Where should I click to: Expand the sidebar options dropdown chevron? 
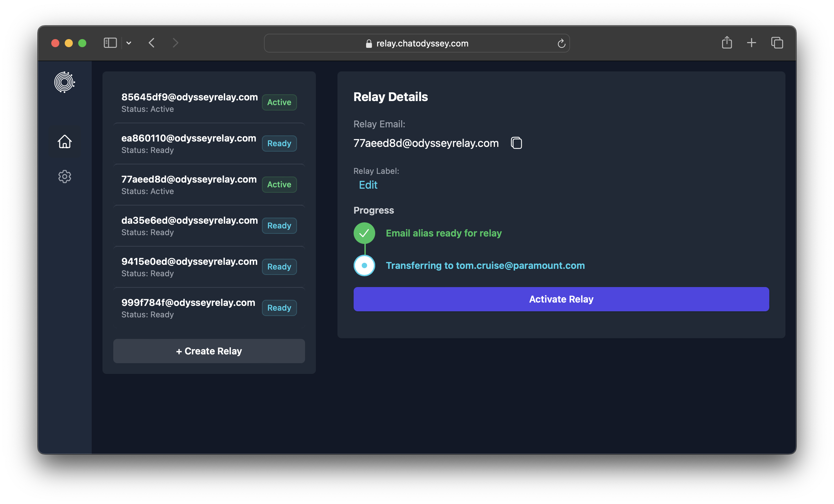click(129, 43)
